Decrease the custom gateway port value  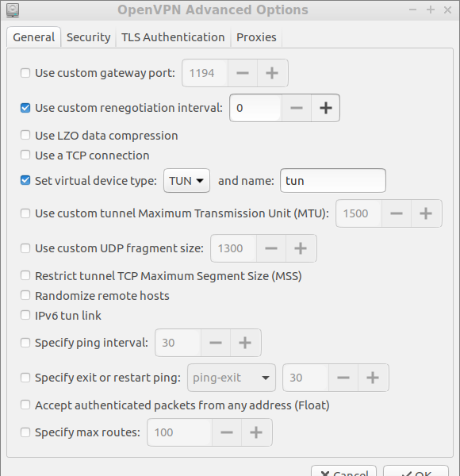click(x=243, y=73)
